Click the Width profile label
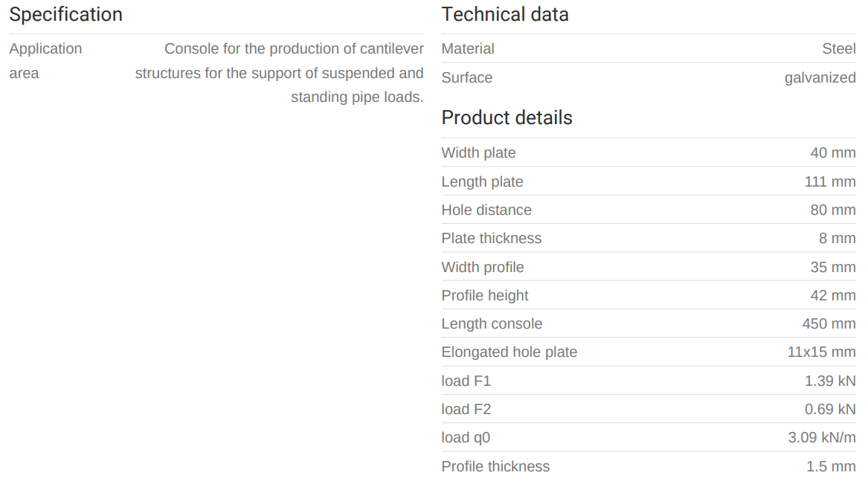 pyautogui.click(x=482, y=267)
